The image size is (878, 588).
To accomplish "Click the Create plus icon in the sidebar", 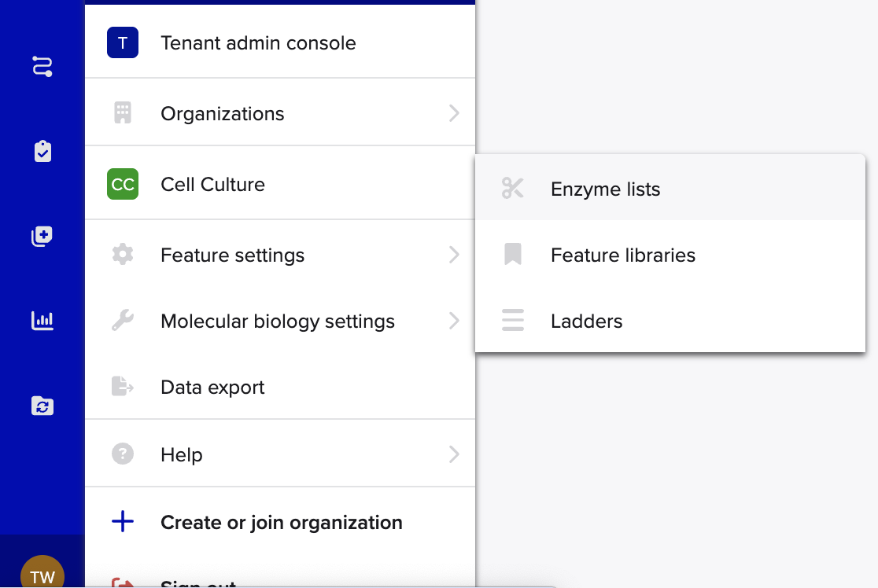I will tap(42, 236).
